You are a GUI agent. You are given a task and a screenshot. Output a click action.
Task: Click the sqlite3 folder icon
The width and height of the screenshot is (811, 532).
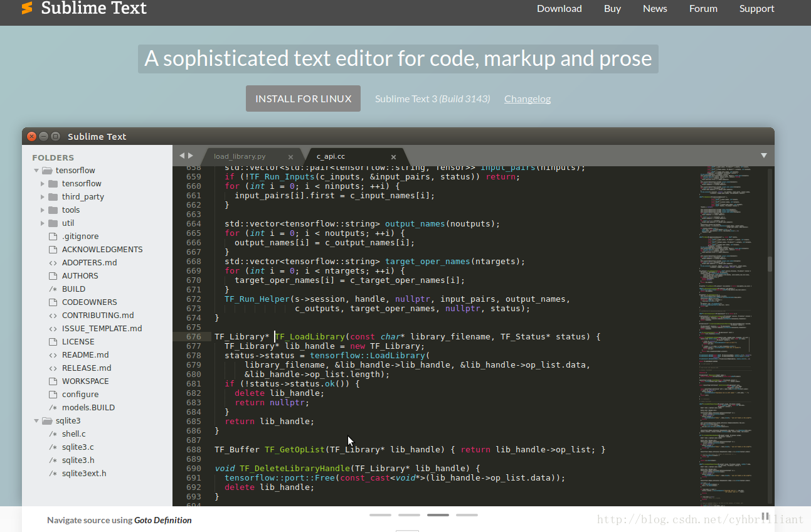tap(47, 421)
